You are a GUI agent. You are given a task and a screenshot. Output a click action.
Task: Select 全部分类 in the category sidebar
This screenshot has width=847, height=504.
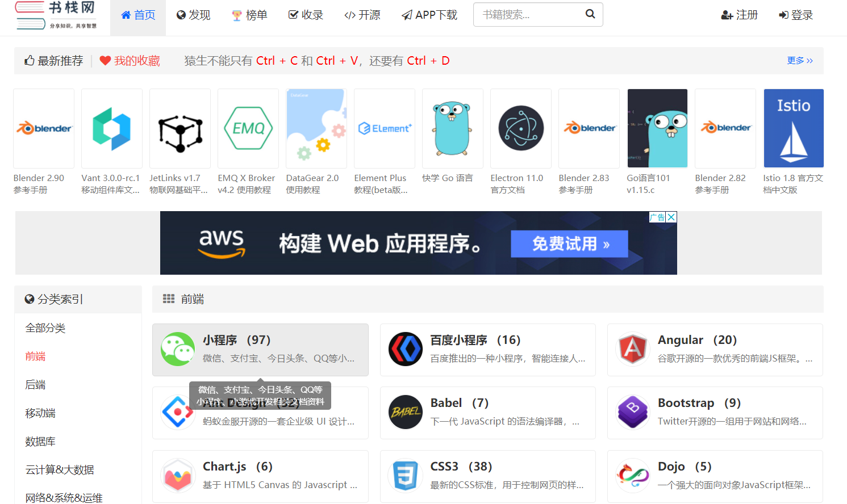click(x=45, y=328)
